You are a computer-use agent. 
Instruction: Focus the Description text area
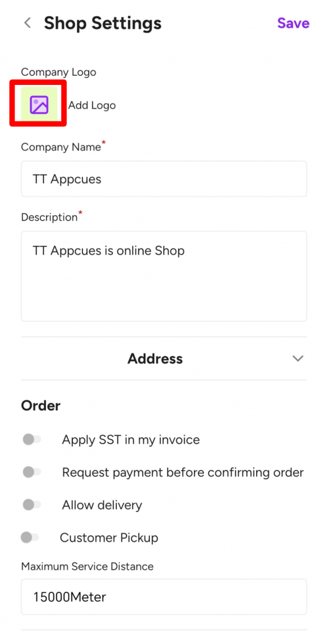(164, 276)
